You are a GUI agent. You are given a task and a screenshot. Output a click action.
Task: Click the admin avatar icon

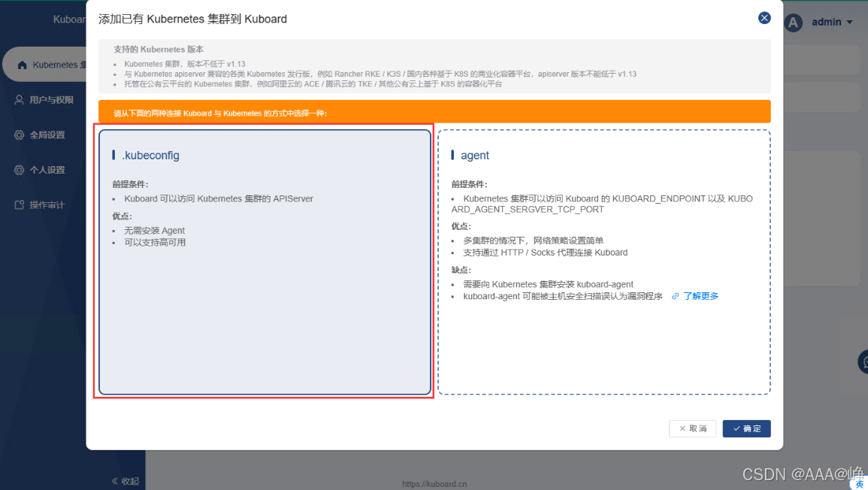794,23
